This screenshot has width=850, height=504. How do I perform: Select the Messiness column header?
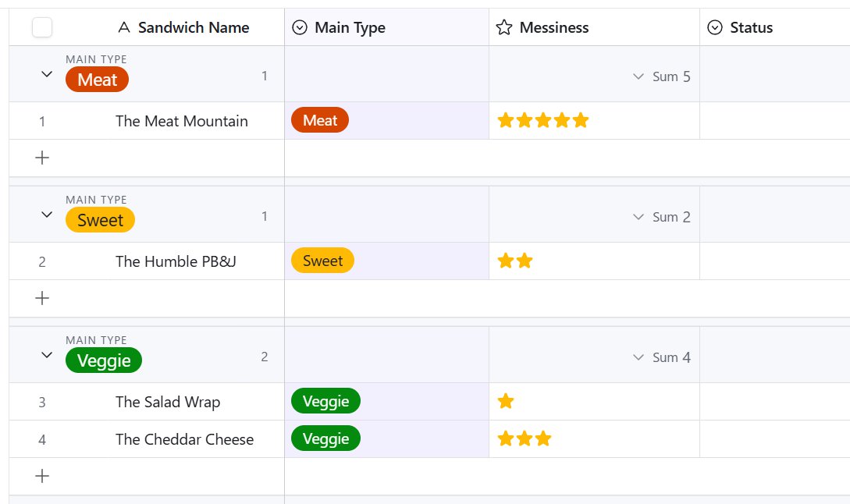coord(554,27)
